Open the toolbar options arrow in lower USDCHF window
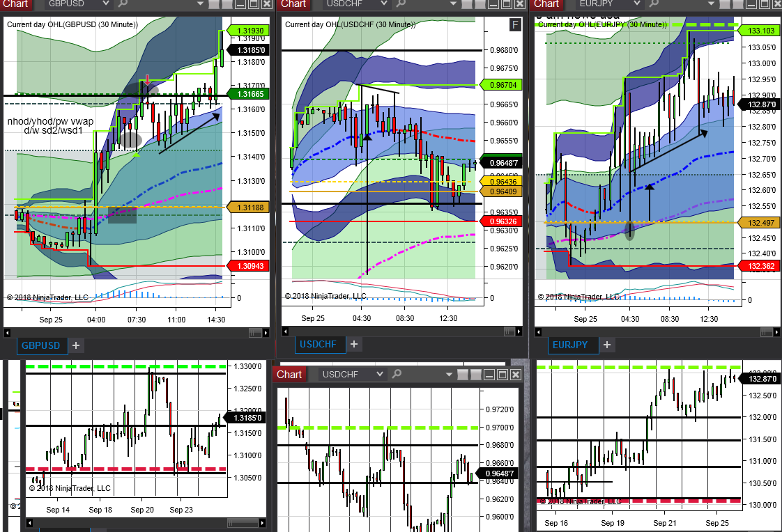Image resolution: width=782 pixels, height=532 pixels. 449,375
